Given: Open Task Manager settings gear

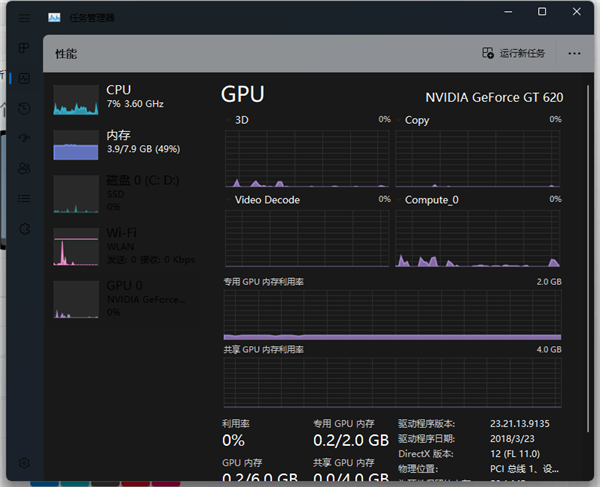Looking at the screenshot, I should pyautogui.click(x=24, y=463).
